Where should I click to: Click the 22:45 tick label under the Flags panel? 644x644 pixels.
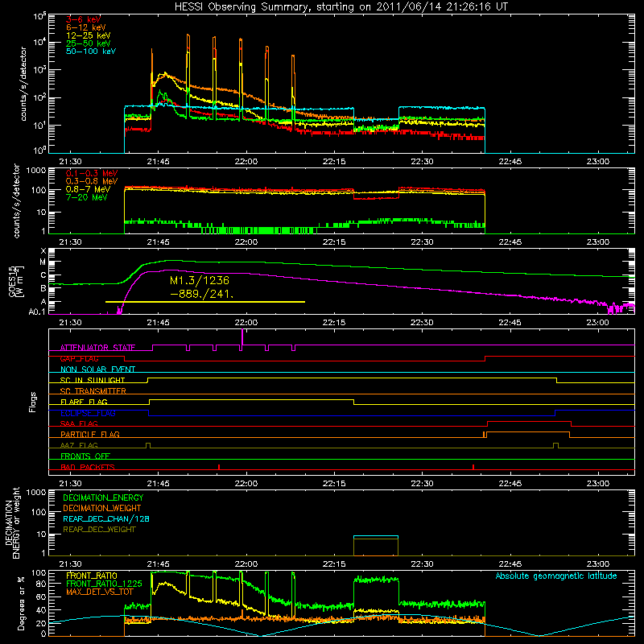(x=510, y=484)
